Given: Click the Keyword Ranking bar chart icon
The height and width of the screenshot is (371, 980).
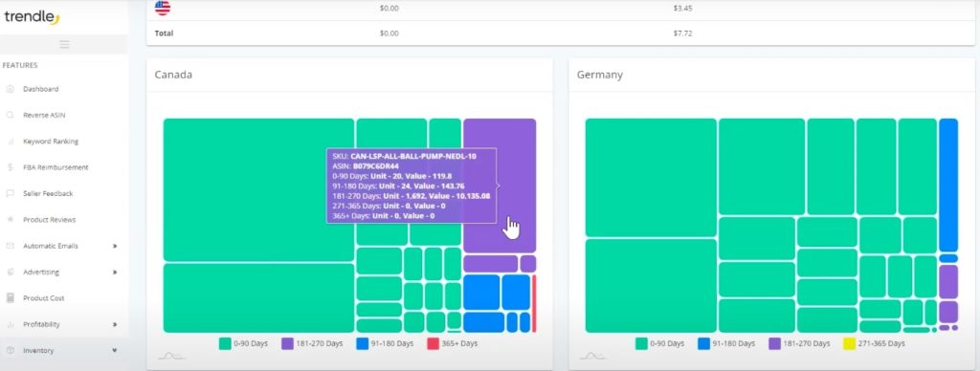Looking at the screenshot, I should pyautogui.click(x=10, y=142).
